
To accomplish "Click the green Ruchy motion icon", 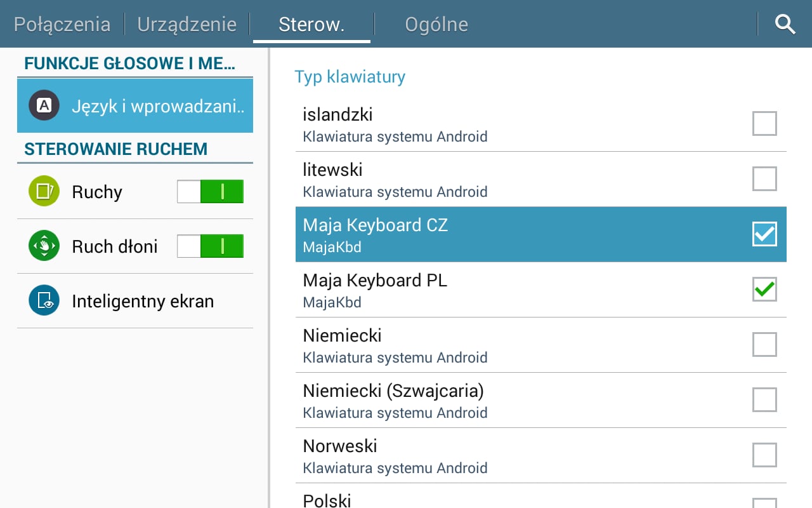I will 44,191.
